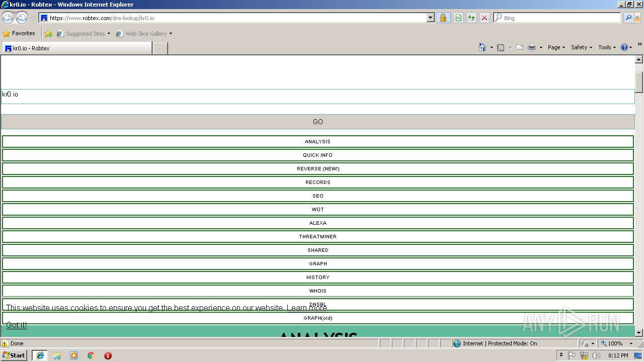Click the Bing search magnifier icon
The image size is (644, 362).
628,18
